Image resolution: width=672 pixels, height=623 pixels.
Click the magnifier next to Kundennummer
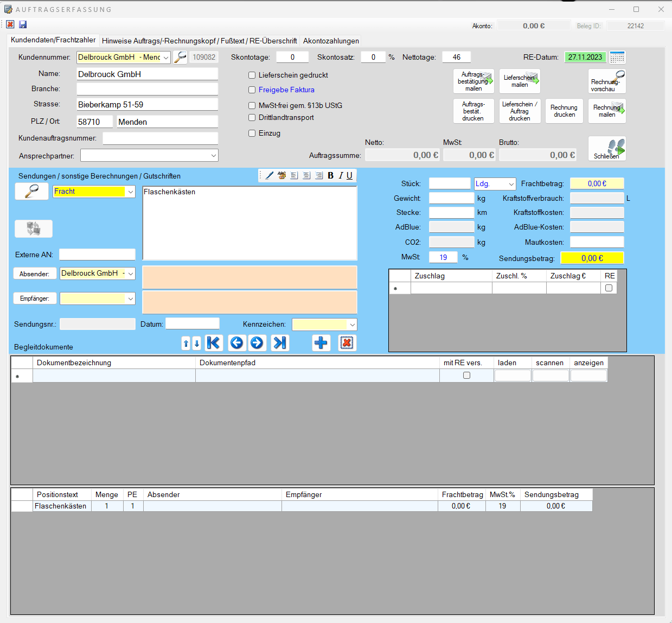pos(180,57)
